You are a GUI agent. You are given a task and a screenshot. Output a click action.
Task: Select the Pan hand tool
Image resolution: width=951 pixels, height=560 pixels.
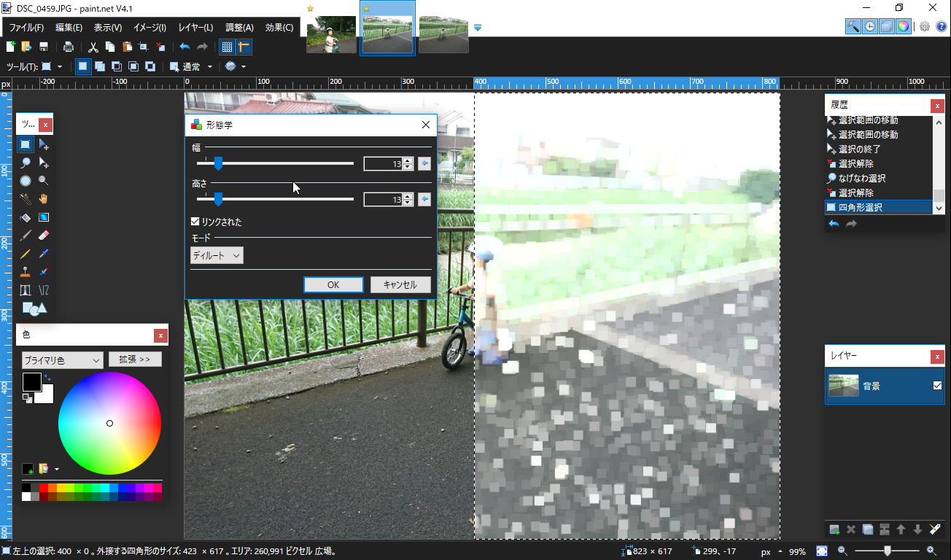pos(44,198)
